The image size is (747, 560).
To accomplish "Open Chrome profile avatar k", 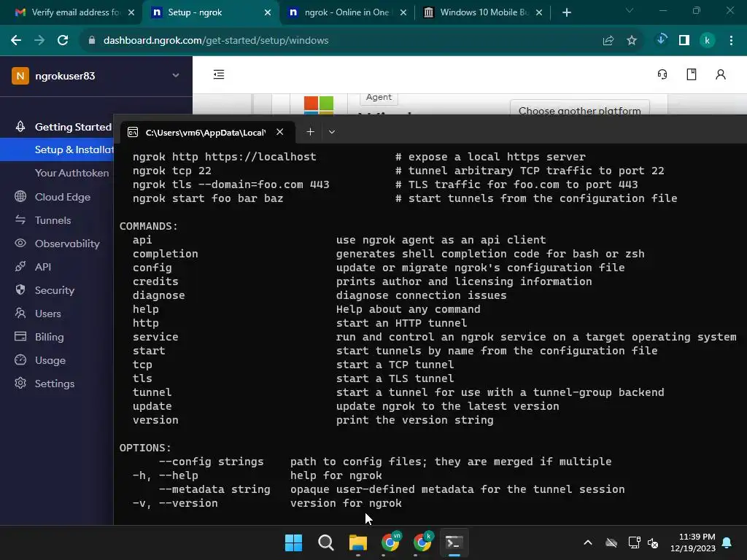I will [x=708, y=41].
